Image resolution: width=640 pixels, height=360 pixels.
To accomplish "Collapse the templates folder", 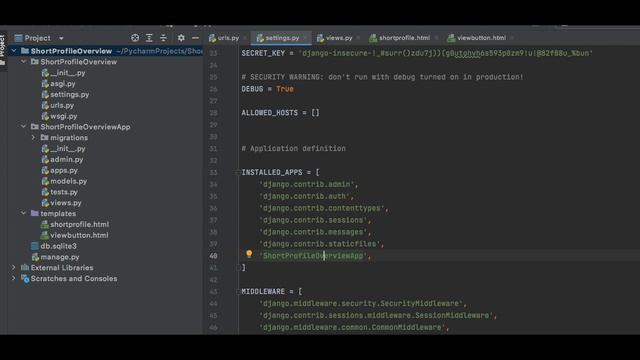I will pos(24,213).
